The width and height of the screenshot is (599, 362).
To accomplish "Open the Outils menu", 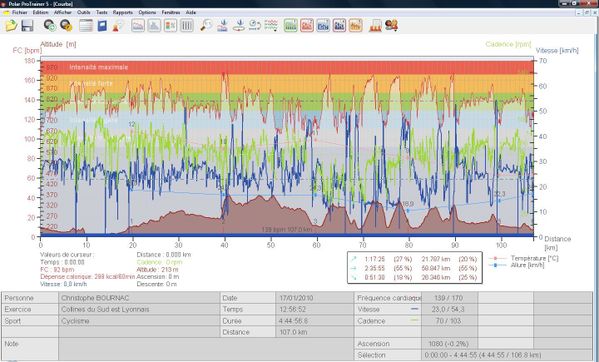I will click(84, 12).
